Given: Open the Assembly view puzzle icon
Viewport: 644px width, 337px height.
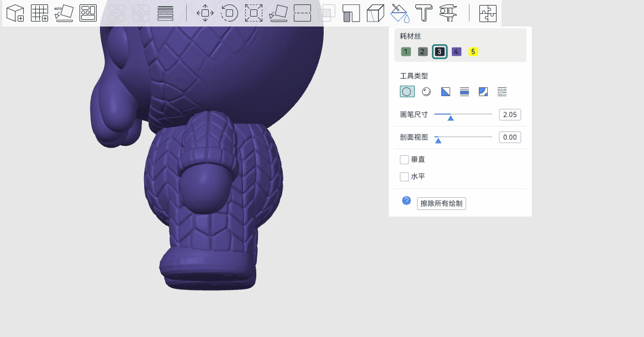Looking at the screenshot, I should [x=488, y=13].
